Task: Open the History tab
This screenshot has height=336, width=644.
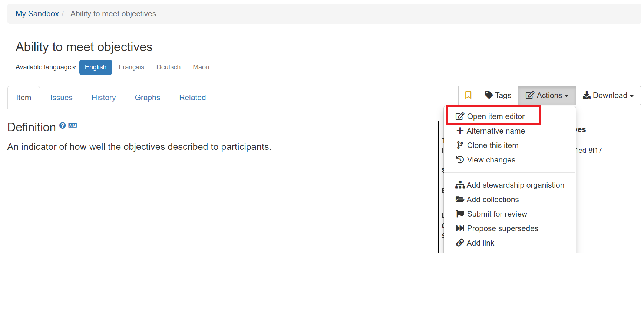Action: tap(104, 98)
